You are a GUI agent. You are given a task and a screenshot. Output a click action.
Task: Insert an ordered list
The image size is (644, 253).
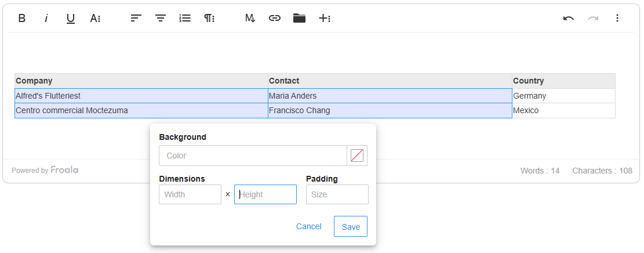coord(185,18)
